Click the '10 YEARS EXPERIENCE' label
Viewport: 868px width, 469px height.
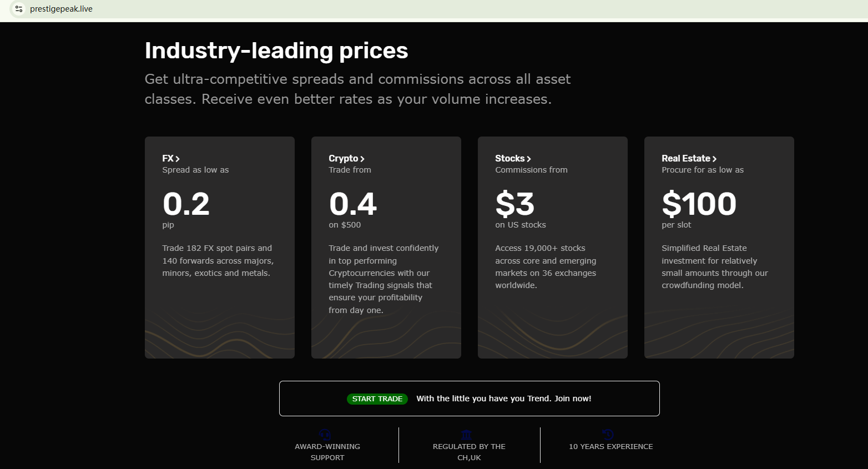pos(610,447)
